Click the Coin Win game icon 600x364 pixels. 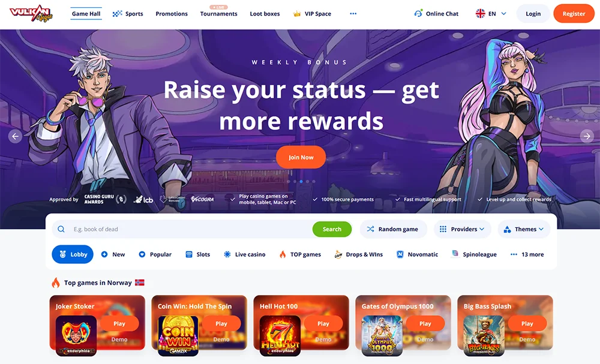point(178,335)
